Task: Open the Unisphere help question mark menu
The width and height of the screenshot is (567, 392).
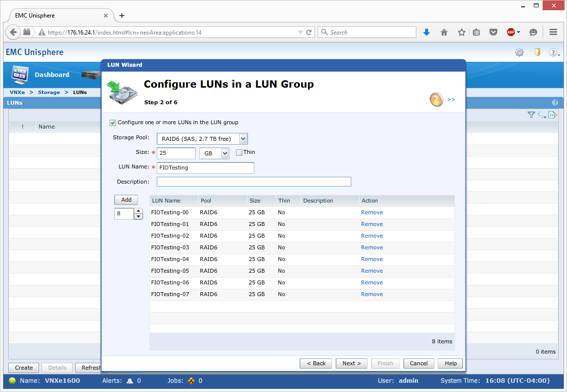Action: point(554,53)
